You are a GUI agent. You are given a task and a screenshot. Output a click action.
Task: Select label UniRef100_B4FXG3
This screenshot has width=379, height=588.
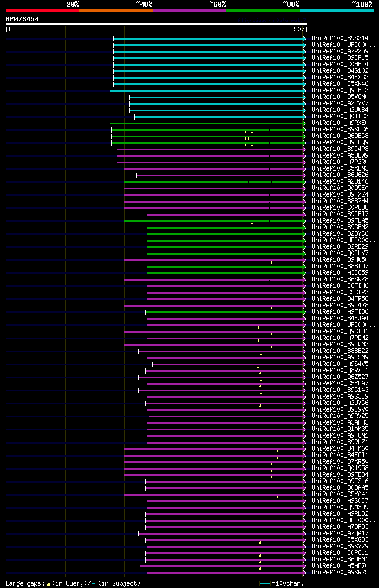coord(340,77)
